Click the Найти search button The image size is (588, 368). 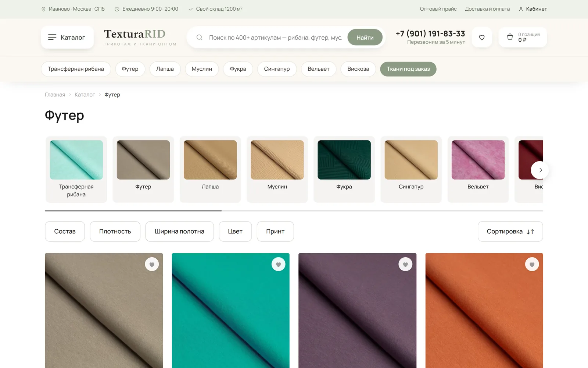click(365, 37)
